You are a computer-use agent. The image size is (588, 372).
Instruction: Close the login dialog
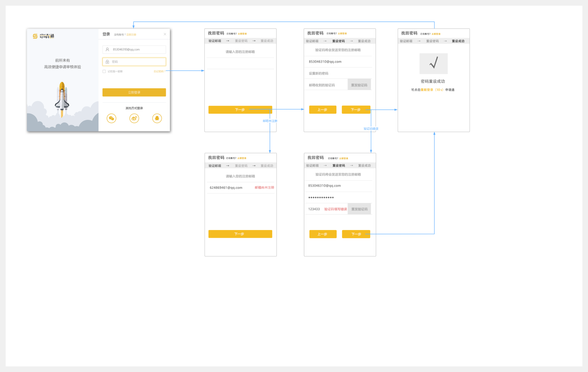(165, 34)
